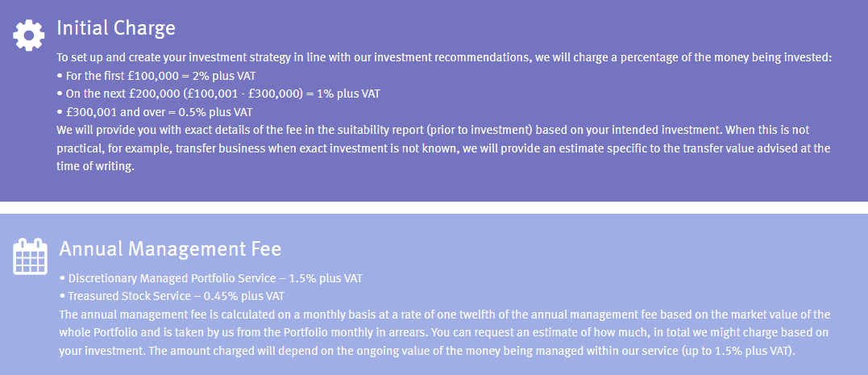Image resolution: width=868 pixels, height=375 pixels.
Task: Click the calendar icon beside Annual Management Fee
Action: point(30,256)
